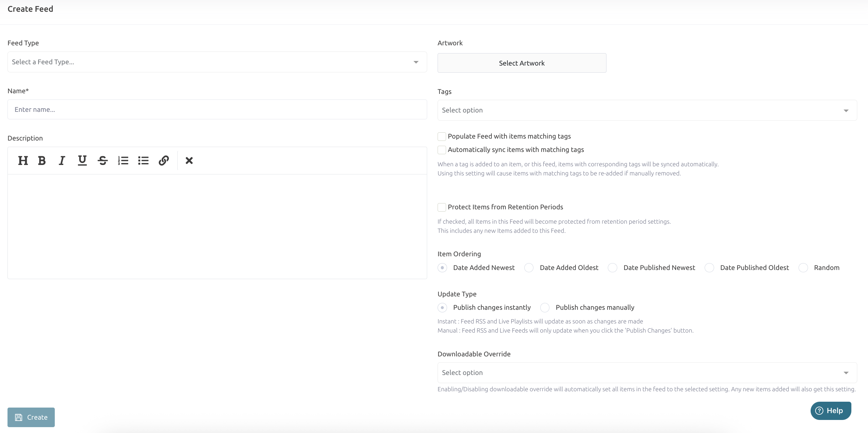Select Date Published Newest ordering
The height and width of the screenshot is (433, 868).
613,268
